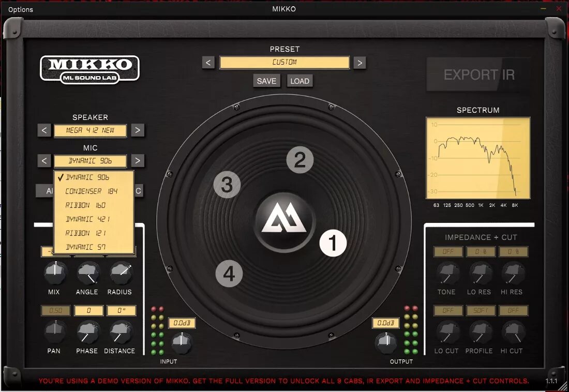Click the HI CUT value field showing OFF
The height and width of the screenshot is (392, 569).
tap(514, 311)
